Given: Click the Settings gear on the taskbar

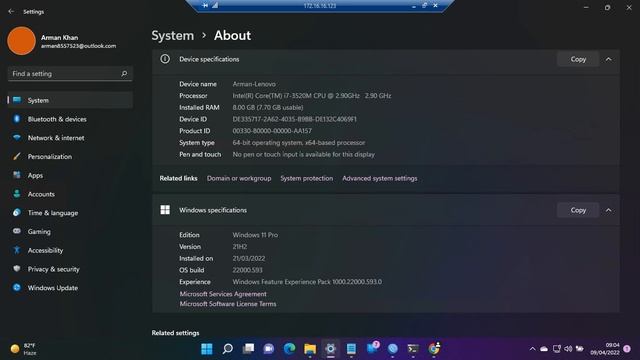Looking at the screenshot, I should 331,349.
